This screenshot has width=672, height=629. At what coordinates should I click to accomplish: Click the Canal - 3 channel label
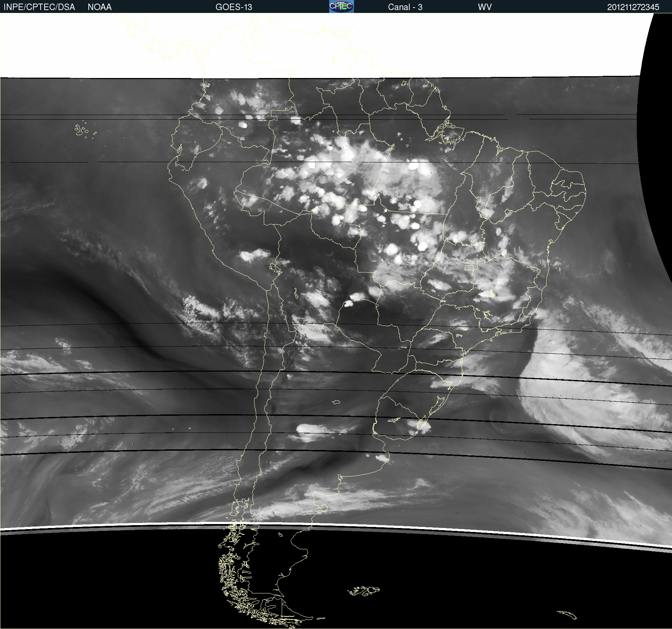coord(405,7)
